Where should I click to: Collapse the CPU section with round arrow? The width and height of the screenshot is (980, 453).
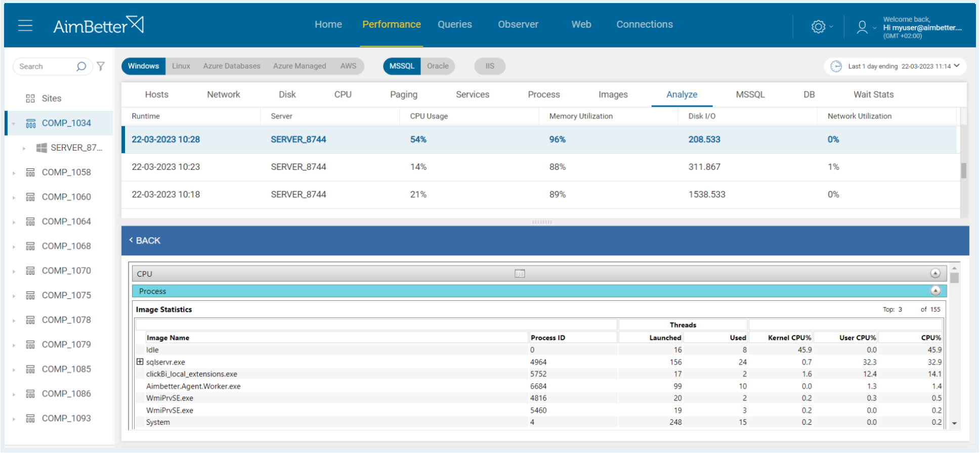[x=935, y=273]
